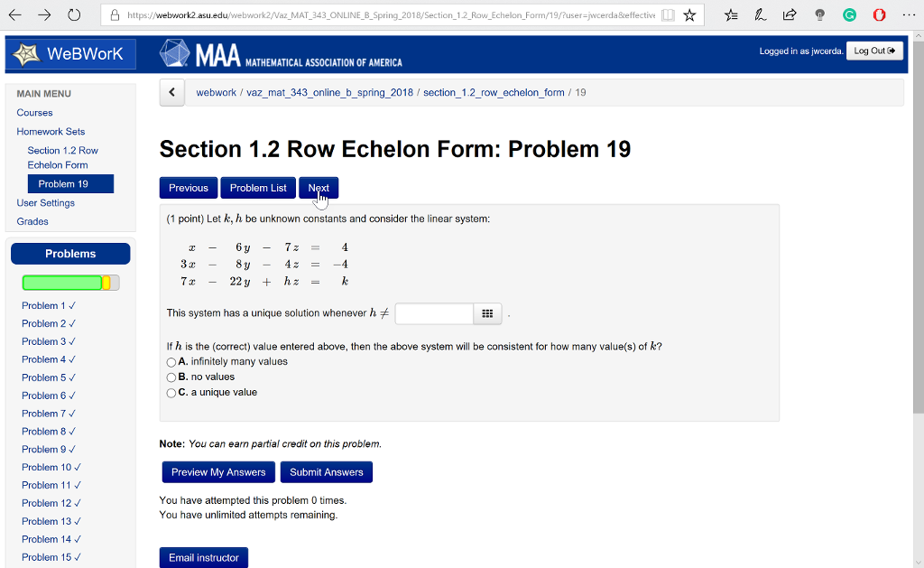Submit Answers for this problem
Screen dimensions: 924x568
point(326,471)
